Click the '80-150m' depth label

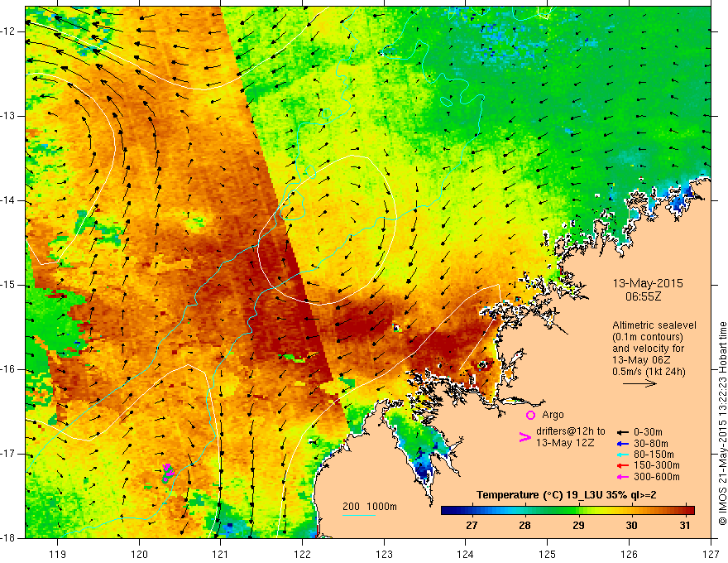[654, 455]
